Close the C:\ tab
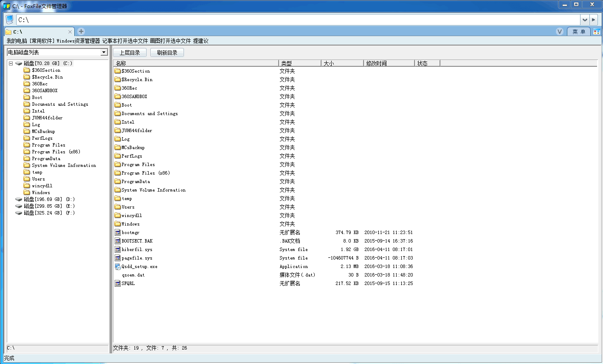603x364 pixels. [70, 32]
